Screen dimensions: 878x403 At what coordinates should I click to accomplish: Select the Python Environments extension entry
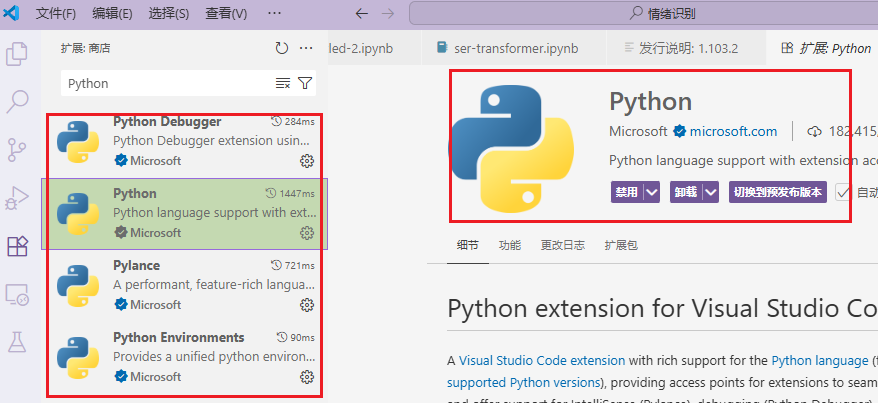tap(185, 358)
